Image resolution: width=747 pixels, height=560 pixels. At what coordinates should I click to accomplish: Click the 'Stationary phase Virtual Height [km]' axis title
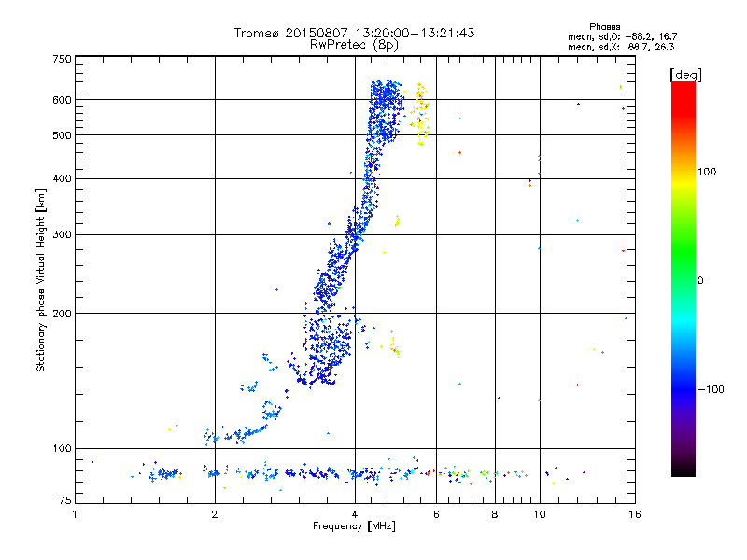pyautogui.click(x=41, y=280)
